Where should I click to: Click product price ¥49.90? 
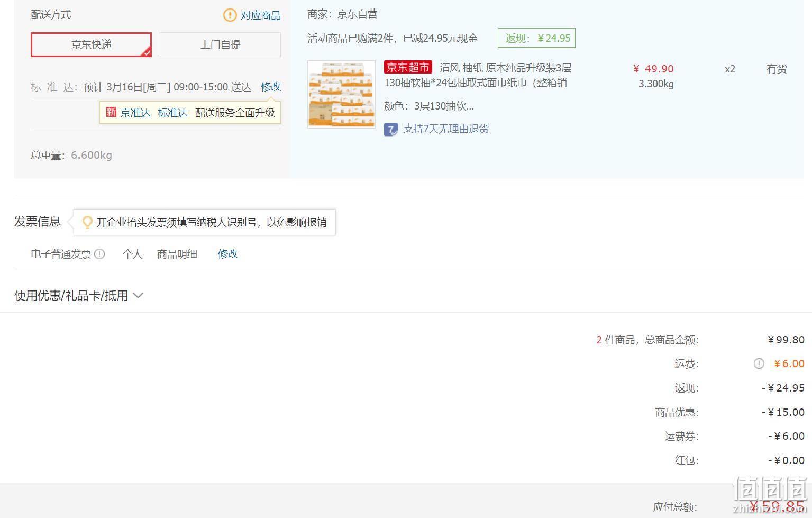(653, 69)
